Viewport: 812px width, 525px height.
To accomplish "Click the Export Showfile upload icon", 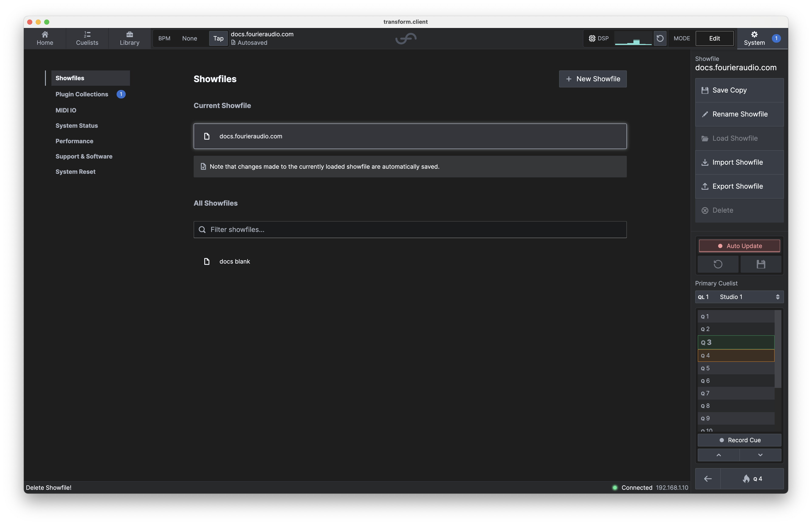I will pyautogui.click(x=705, y=186).
